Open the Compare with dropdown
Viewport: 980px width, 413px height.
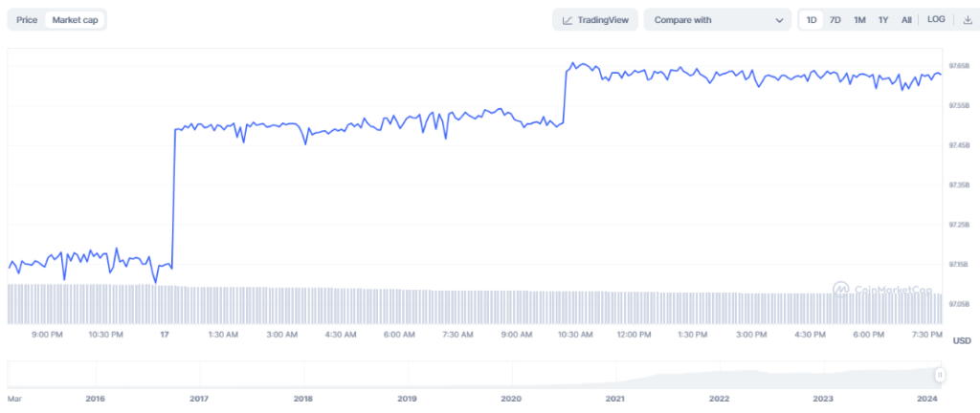[717, 20]
